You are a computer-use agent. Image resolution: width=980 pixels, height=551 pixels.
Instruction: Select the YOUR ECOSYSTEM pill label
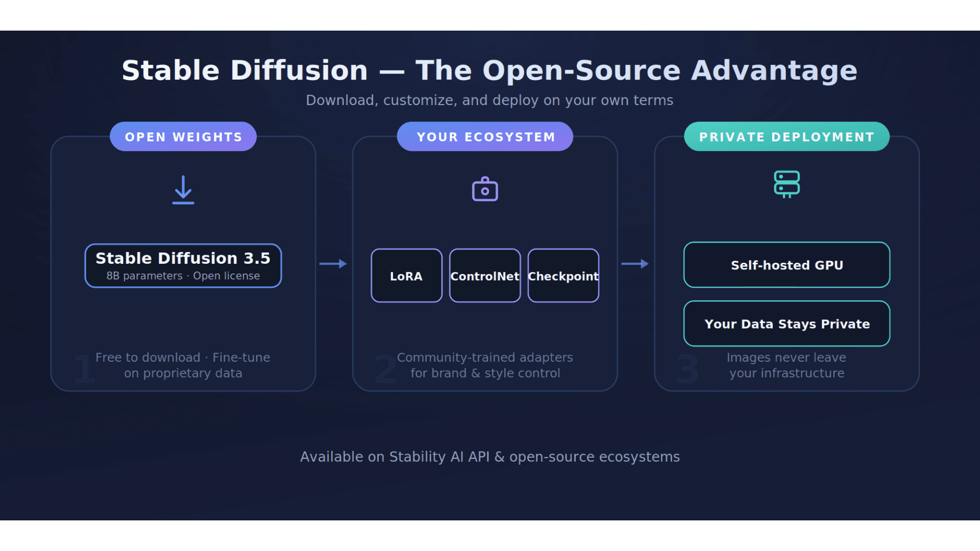[485, 136]
